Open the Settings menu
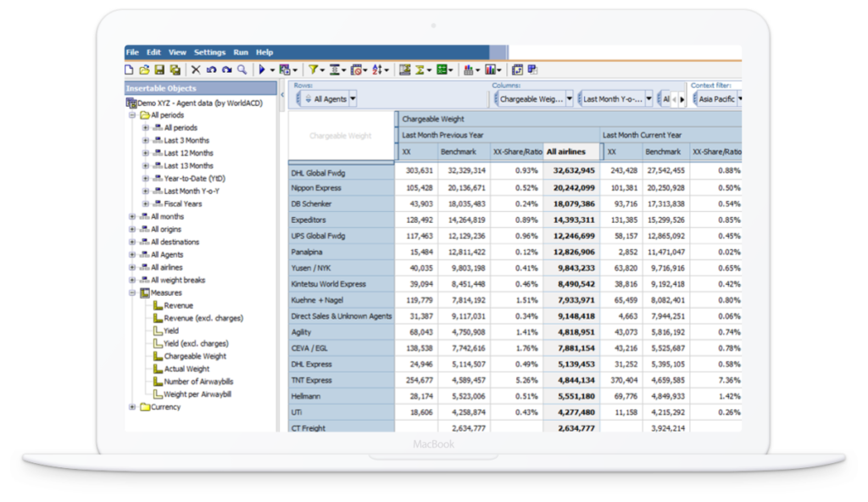 pos(209,52)
